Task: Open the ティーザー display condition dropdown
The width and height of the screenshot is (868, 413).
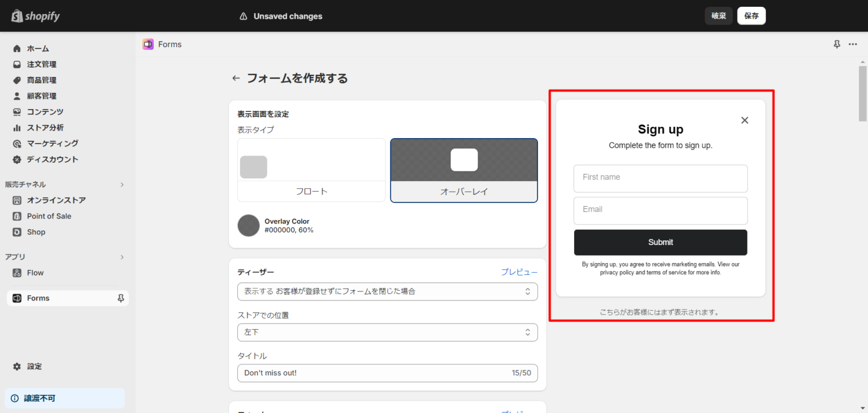Action: coord(387,291)
